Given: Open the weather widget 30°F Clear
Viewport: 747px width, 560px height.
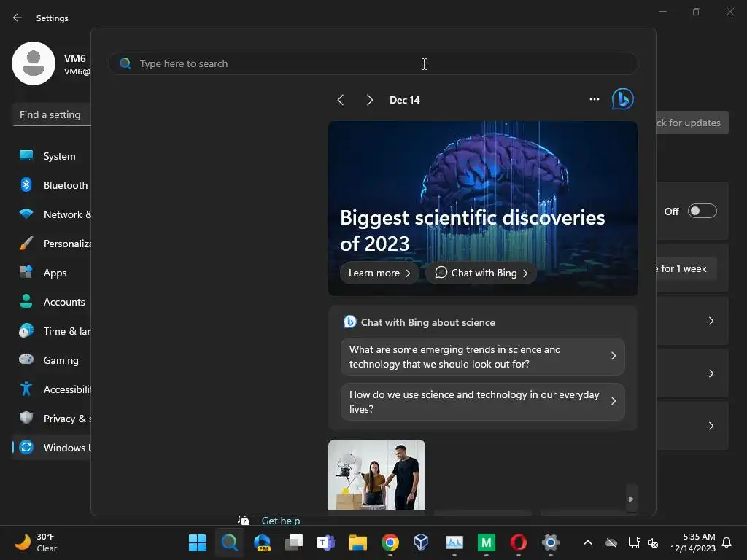Looking at the screenshot, I should (x=36, y=542).
